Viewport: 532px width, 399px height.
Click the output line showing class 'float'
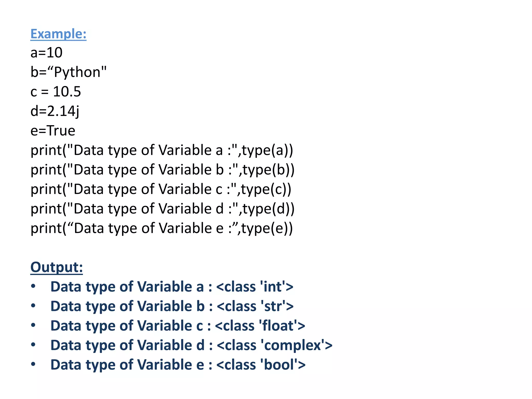(x=178, y=326)
